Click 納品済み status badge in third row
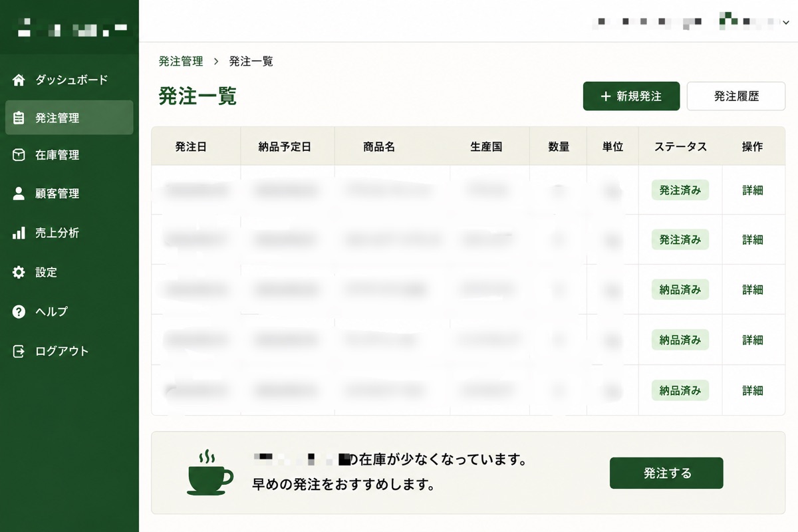 pos(680,290)
